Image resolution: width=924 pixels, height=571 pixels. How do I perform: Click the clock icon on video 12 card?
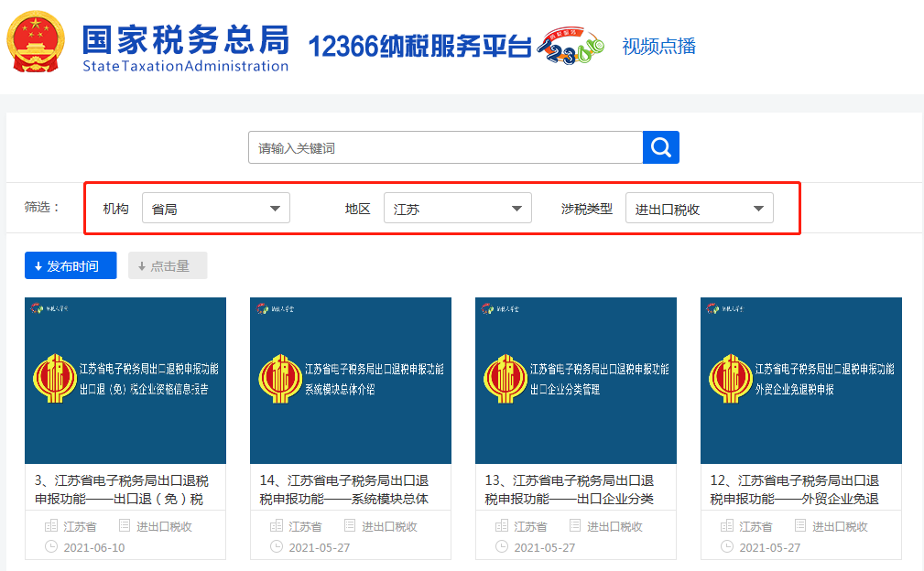click(727, 546)
